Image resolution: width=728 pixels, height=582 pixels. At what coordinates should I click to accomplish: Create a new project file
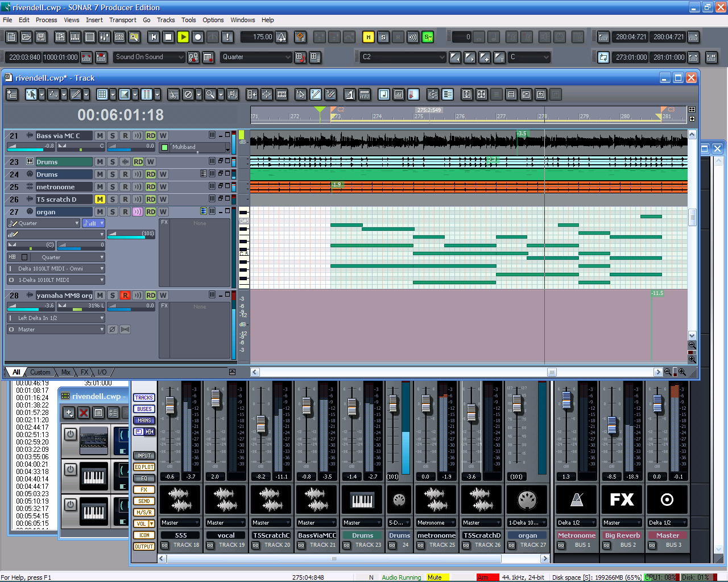(x=11, y=37)
